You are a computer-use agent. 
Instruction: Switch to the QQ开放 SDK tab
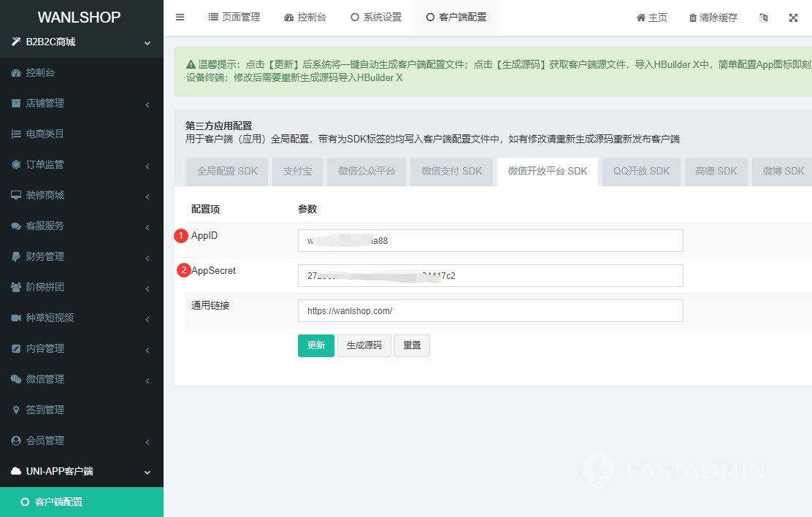pyautogui.click(x=641, y=171)
